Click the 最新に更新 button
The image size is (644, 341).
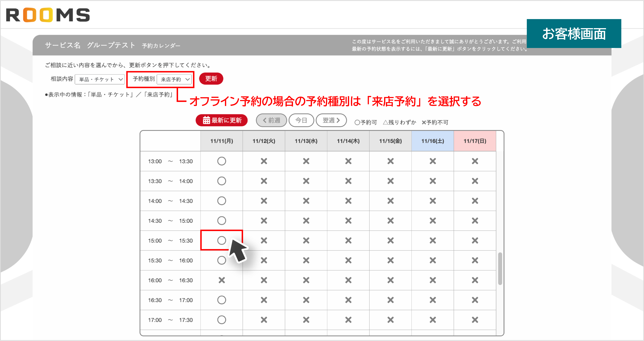222,120
